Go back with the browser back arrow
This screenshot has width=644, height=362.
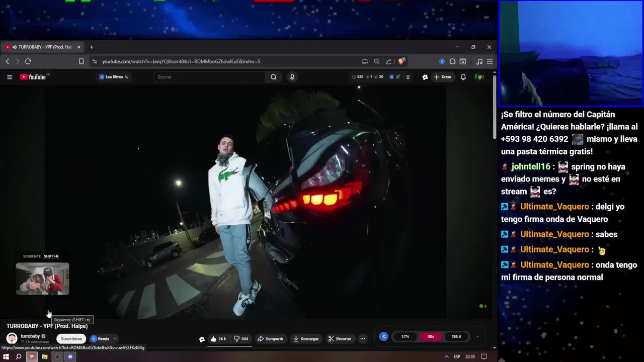pyautogui.click(x=8, y=61)
